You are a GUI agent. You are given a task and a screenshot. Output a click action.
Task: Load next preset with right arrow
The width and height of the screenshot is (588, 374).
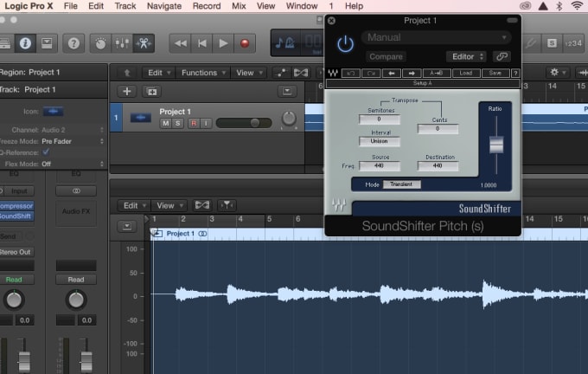click(x=412, y=74)
